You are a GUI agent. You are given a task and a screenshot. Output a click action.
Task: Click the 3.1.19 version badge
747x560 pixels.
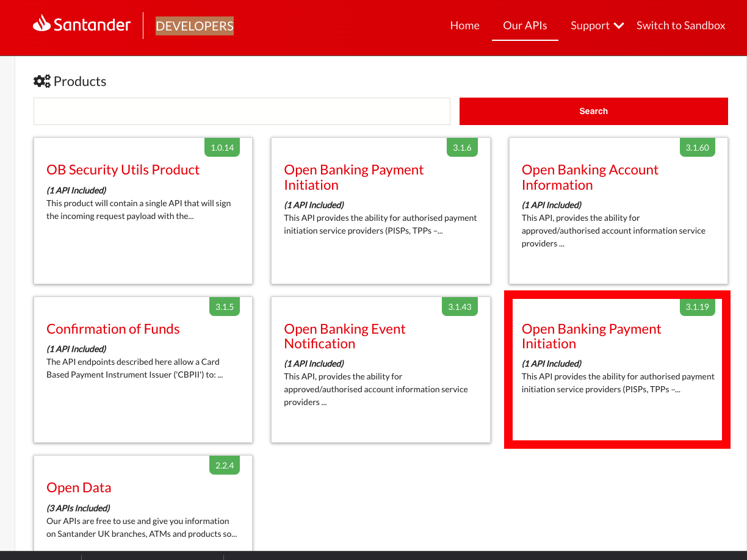pos(697,307)
